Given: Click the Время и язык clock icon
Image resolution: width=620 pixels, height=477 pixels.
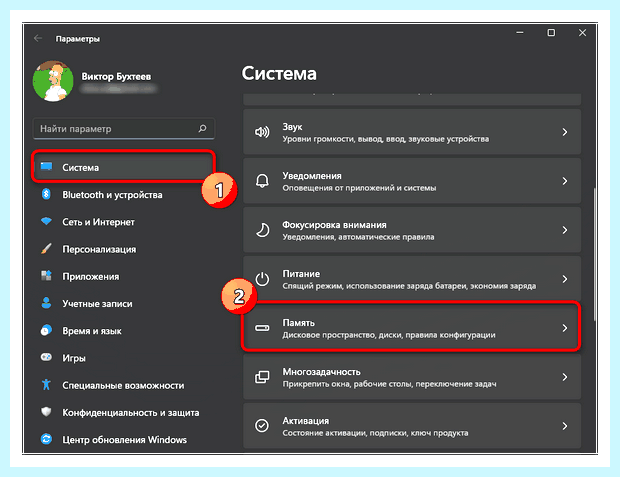Looking at the screenshot, I should (x=46, y=330).
